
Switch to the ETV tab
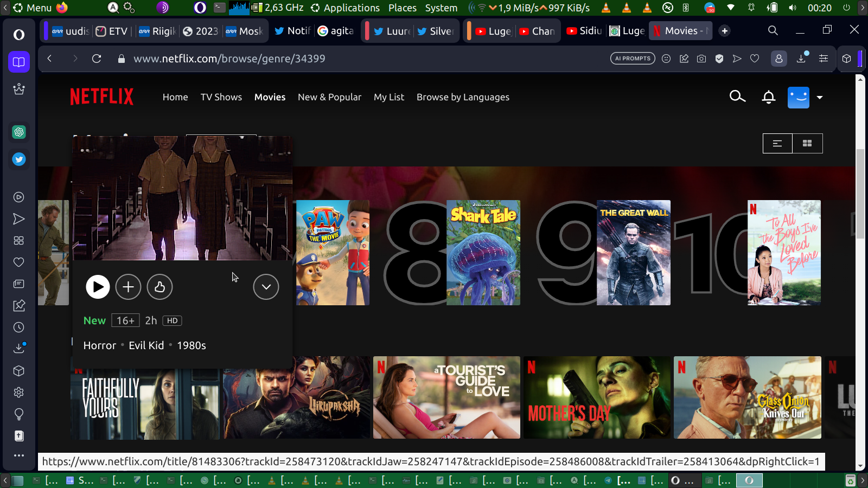pyautogui.click(x=112, y=31)
